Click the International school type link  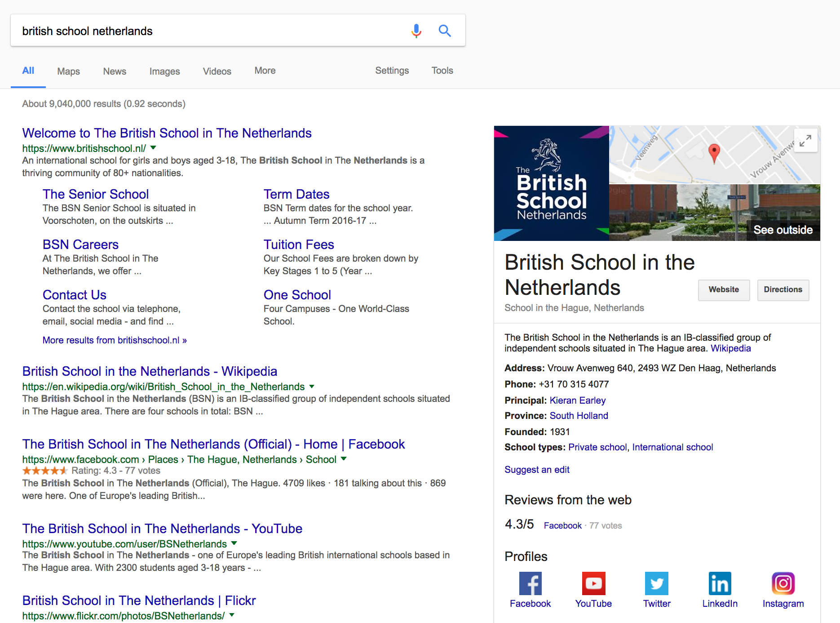coord(672,447)
